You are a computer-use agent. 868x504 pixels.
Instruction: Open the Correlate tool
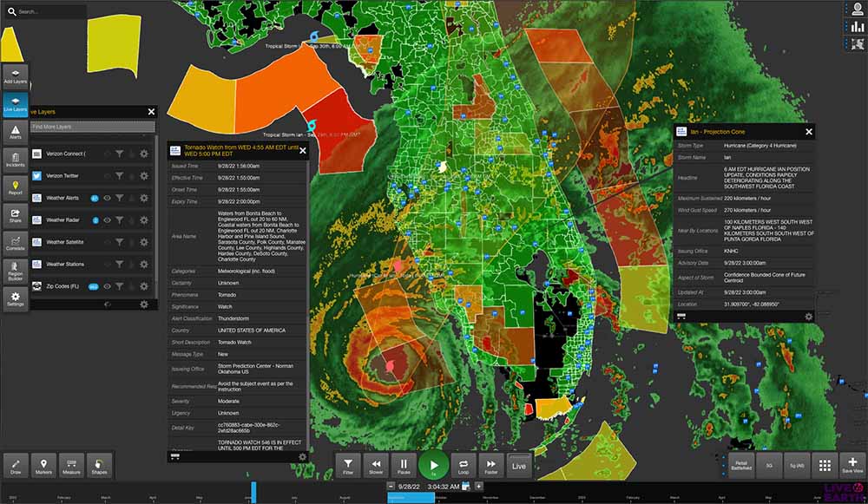[x=16, y=244]
